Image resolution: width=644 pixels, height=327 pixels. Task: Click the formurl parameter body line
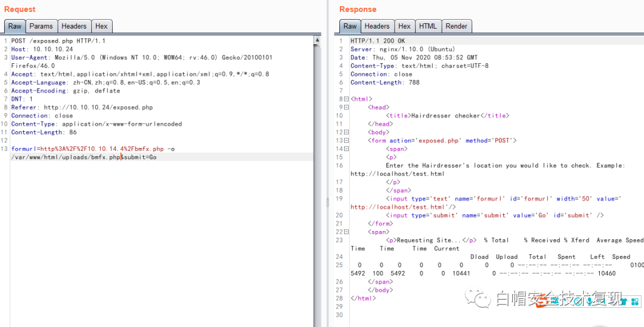click(93, 149)
